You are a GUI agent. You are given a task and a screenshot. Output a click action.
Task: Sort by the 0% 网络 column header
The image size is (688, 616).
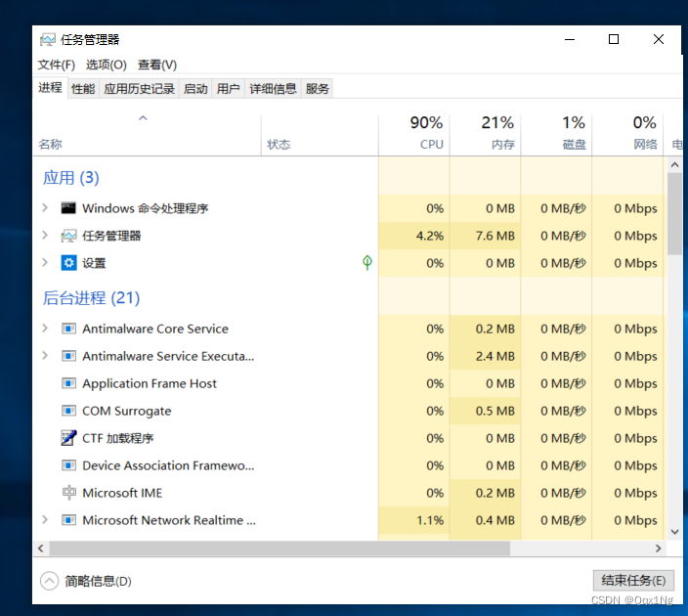(x=627, y=135)
